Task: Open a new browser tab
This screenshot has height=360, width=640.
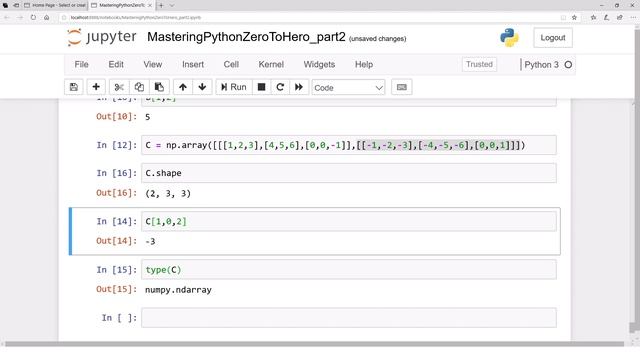Action: point(161,5)
